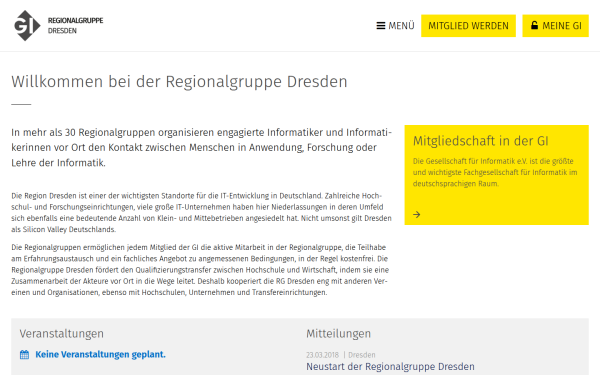
Task: Click the GI diamond logo
Action: point(27,26)
